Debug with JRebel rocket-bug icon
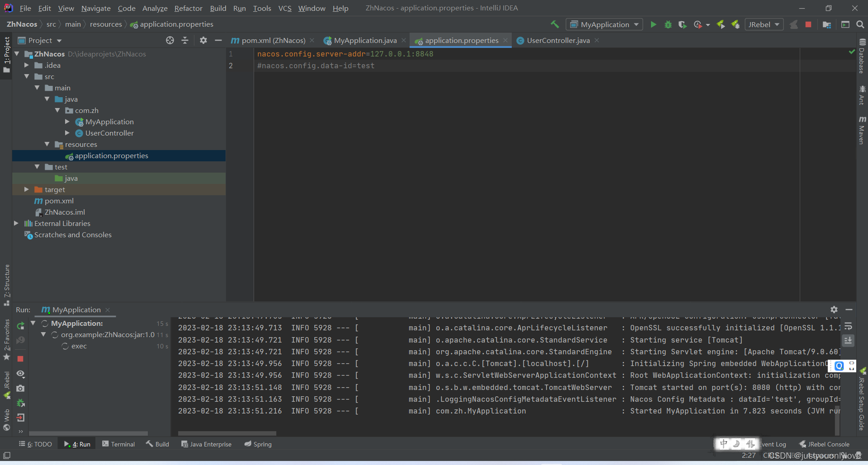 (x=736, y=24)
